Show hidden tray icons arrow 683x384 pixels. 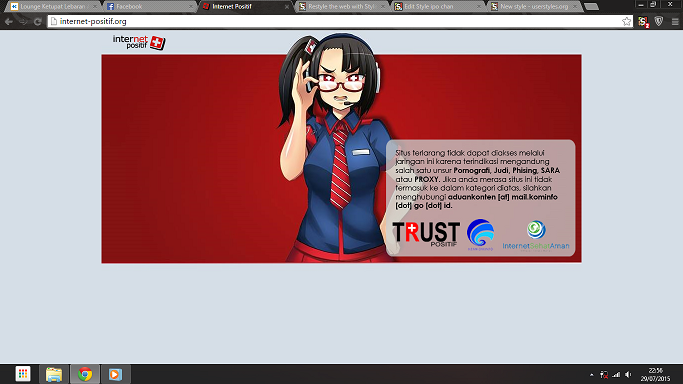(x=592, y=375)
